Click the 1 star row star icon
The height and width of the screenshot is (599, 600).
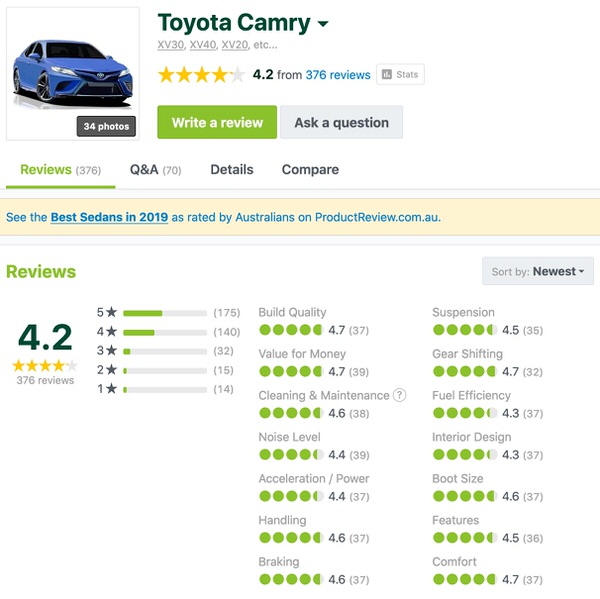(x=111, y=388)
